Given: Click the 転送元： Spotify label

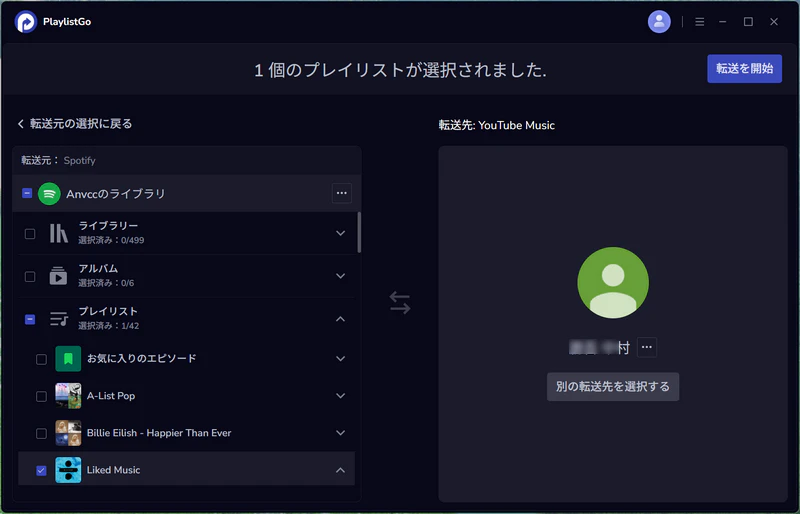Looking at the screenshot, I should pos(58,161).
